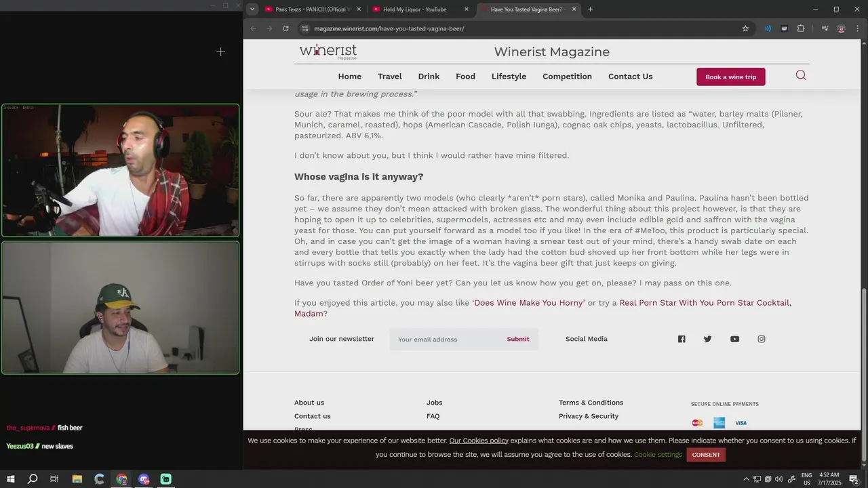
Task: Open the Privacy & Security footer link
Action: 589,416
